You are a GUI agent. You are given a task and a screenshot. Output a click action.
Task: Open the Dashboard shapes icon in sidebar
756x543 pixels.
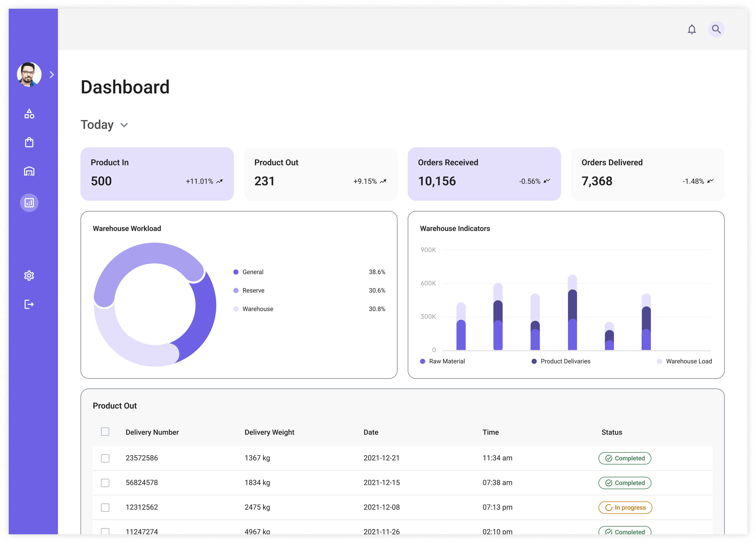(x=29, y=113)
